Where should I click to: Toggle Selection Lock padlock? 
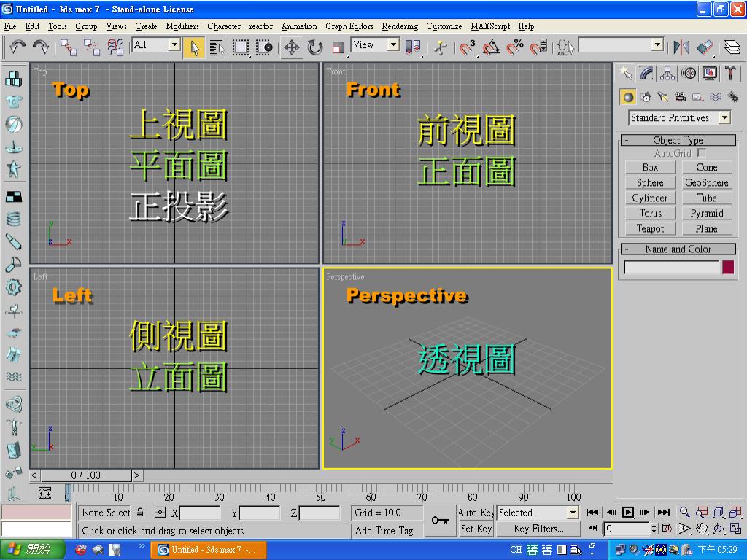pyautogui.click(x=140, y=513)
